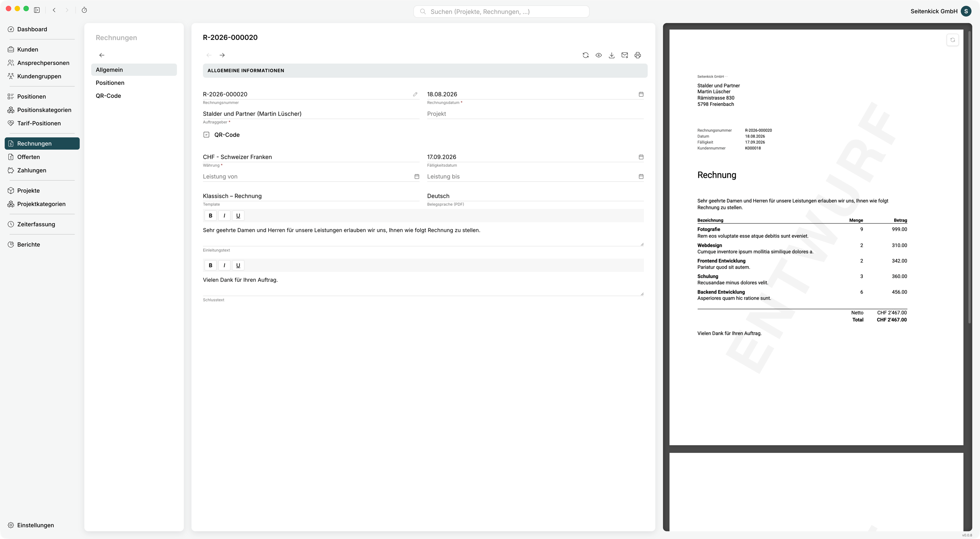
Task: Toggle underline in Schlusstext editor
Action: click(238, 265)
